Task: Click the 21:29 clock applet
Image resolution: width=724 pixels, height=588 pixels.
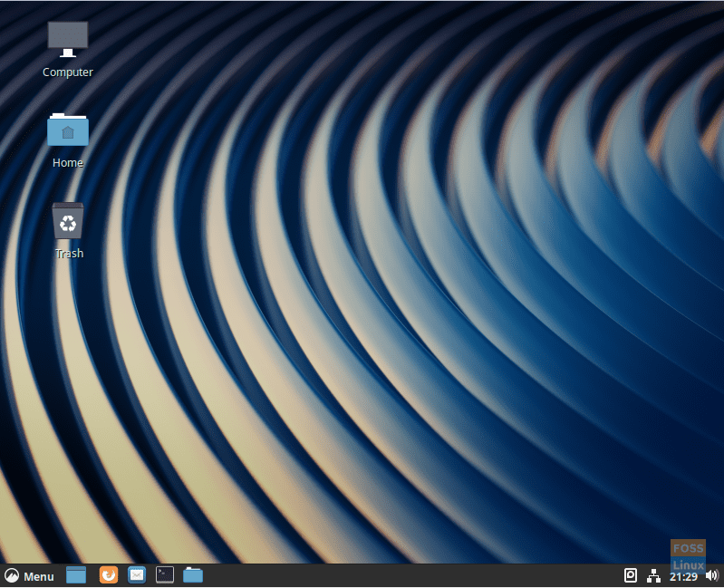Action: click(x=683, y=576)
